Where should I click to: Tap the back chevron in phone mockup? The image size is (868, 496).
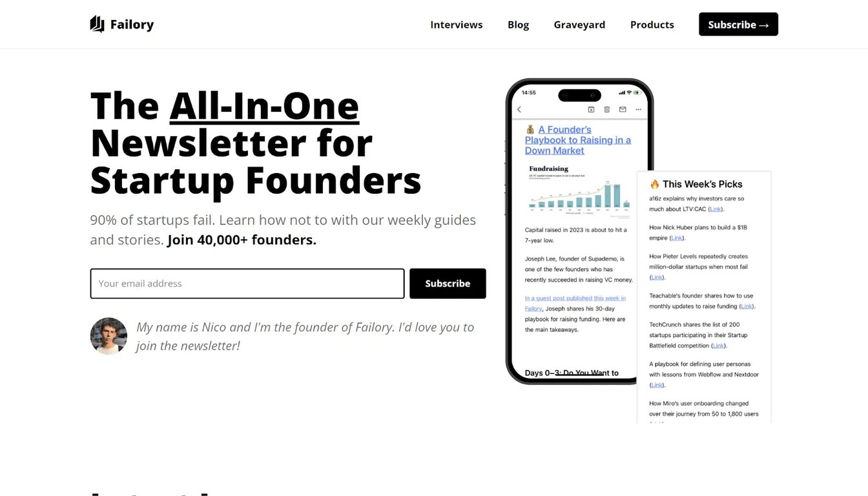pyautogui.click(x=519, y=110)
